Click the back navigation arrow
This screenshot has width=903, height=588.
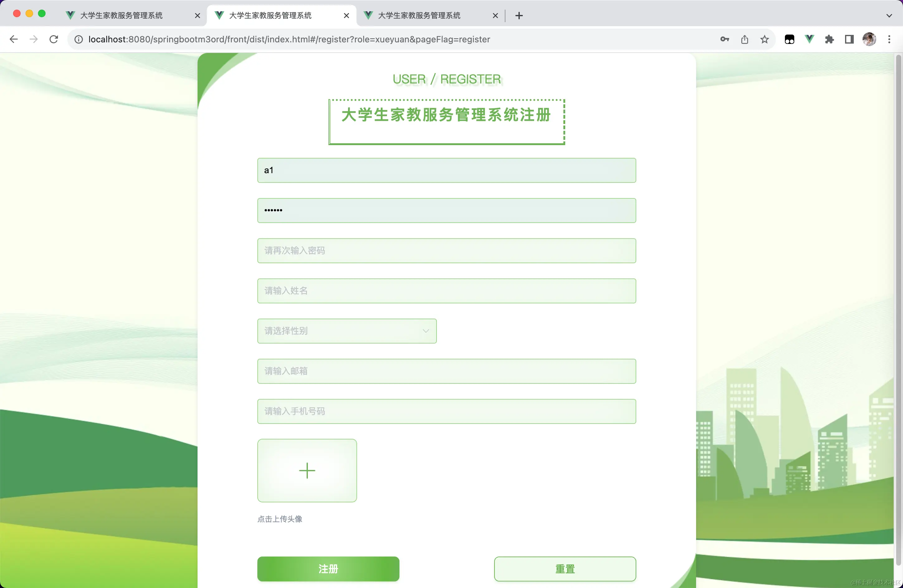pyautogui.click(x=14, y=40)
